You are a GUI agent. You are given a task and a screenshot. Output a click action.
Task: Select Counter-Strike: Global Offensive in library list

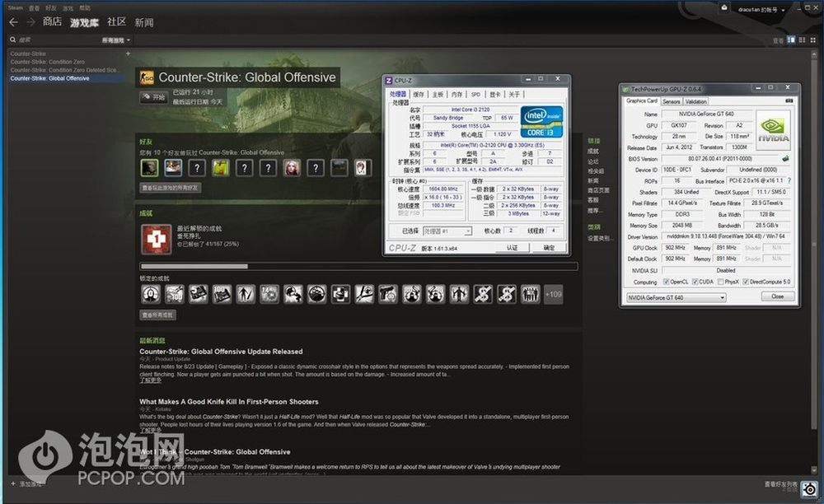(66, 78)
